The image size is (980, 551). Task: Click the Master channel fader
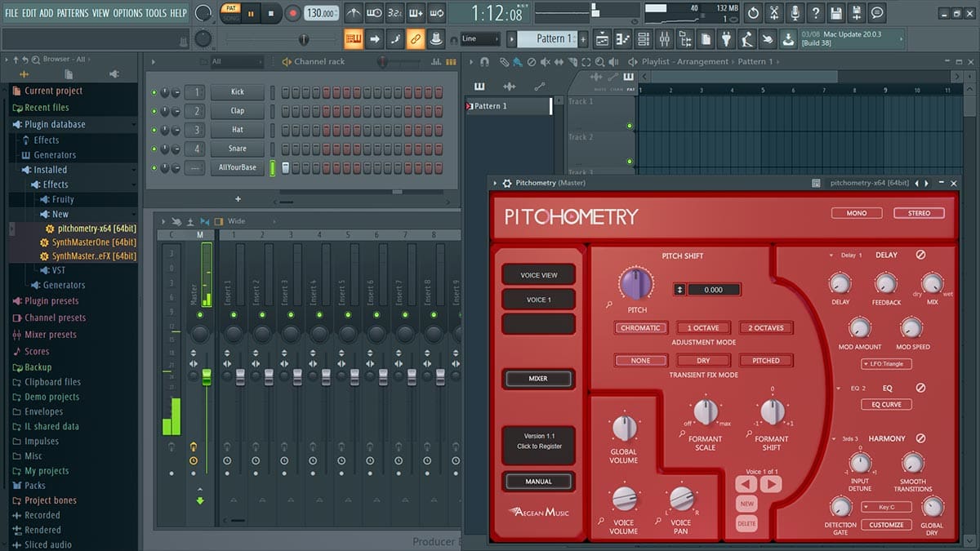pyautogui.click(x=207, y=377)
